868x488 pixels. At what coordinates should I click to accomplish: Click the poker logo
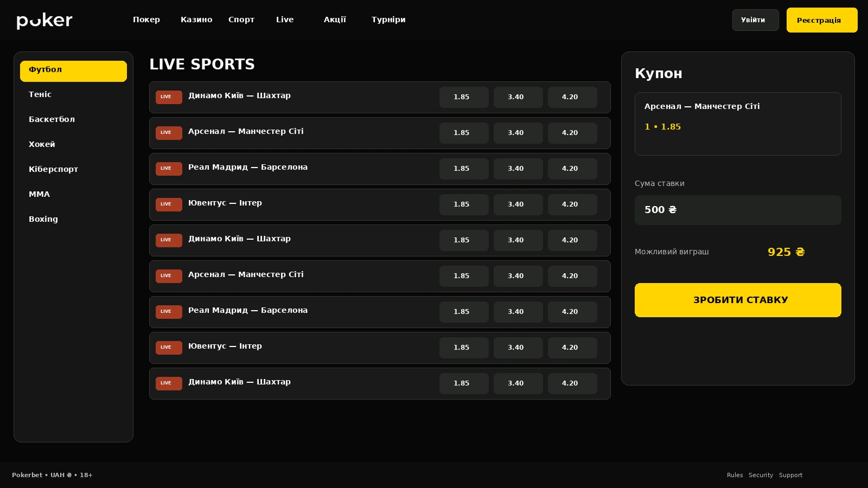(44, 21)
